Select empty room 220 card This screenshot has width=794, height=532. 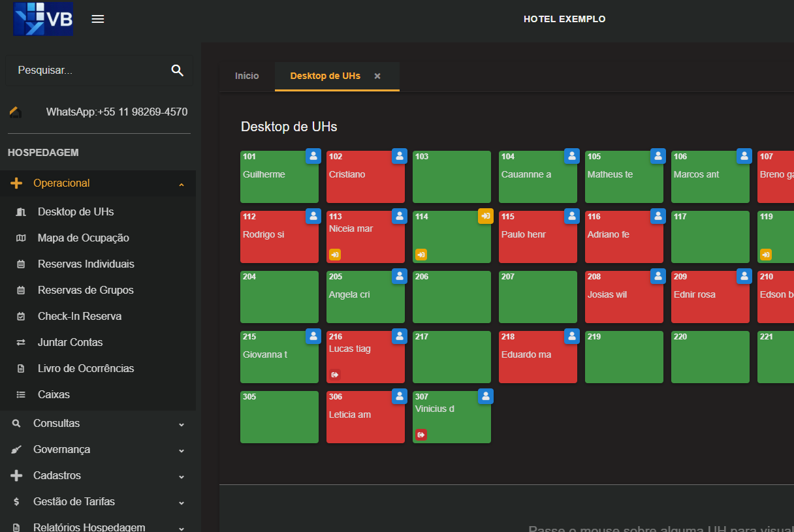(x=710, y=357)
